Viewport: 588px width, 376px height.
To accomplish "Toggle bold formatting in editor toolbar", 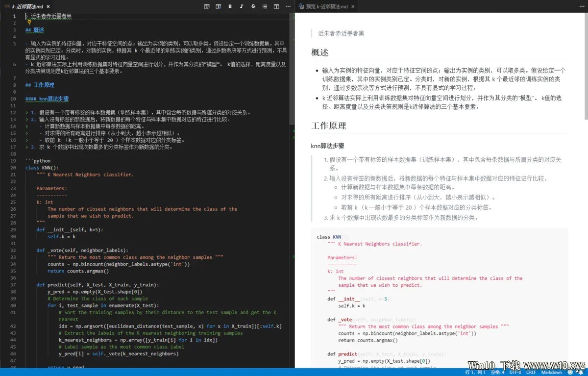I will click(230, 6).
